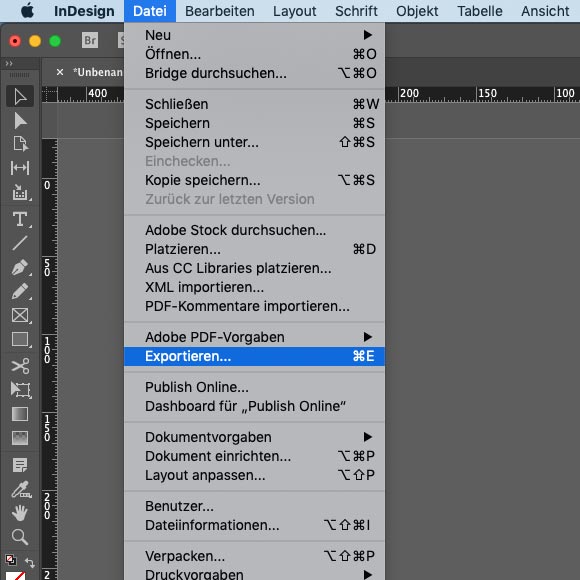Image resolution: width=580 pixels, height=580 pixels.
Task: Select the Pencil tool
Action: (x=20, y=291)
